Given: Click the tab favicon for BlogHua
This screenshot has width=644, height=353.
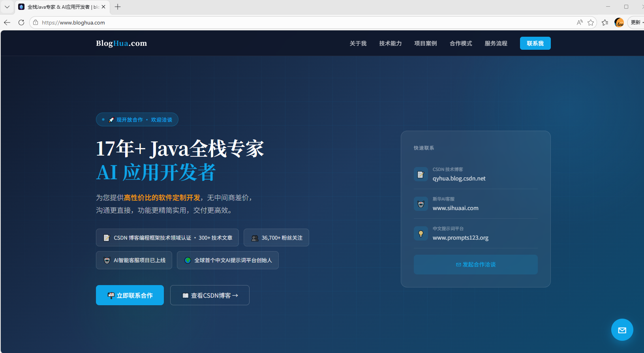Looking at the screenshot, I should (x=21, y=7).
